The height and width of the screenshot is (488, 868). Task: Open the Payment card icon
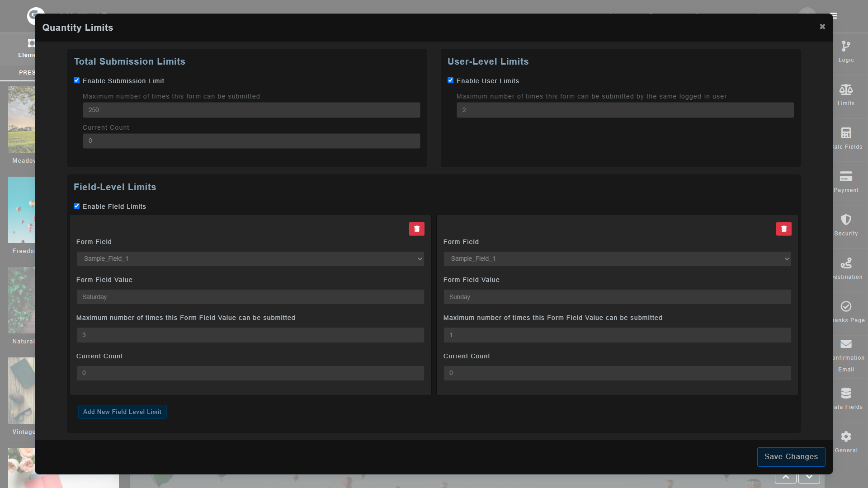[846, 176]
